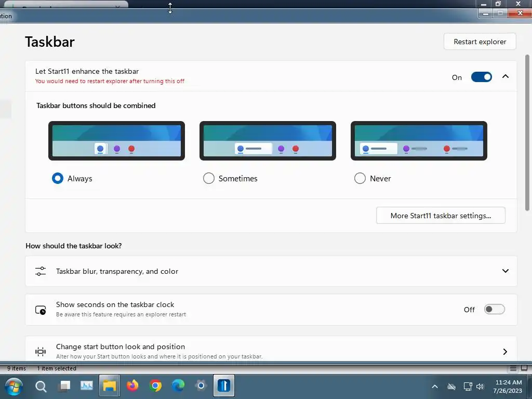Open File Explorer from the taskbar

pyautogui.click(x=109, y=386)
